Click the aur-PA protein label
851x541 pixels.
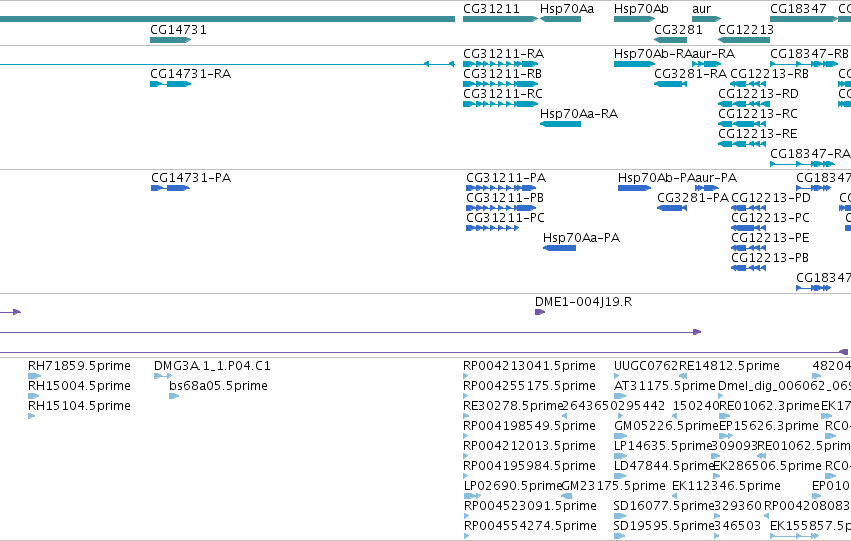coord(716,178)
